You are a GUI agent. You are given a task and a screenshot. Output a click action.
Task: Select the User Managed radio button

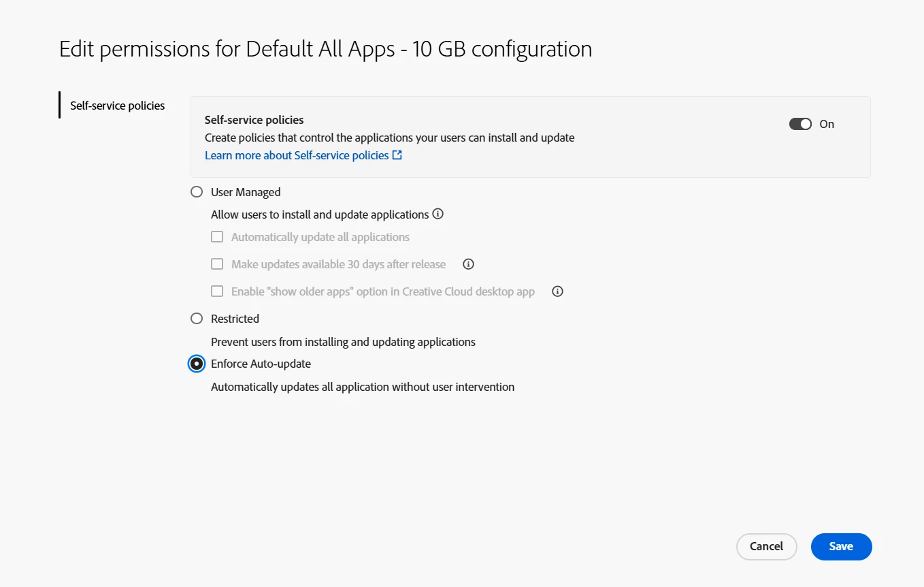point(197,192)
